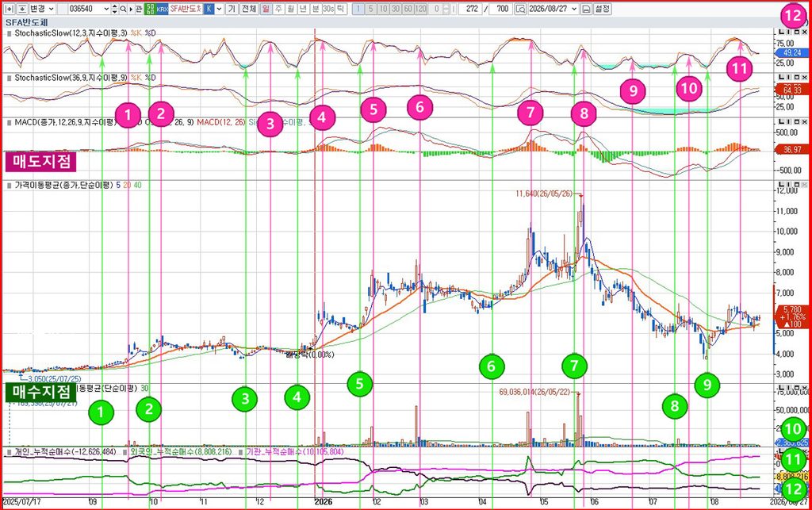
Task: Switch chart to 분 minute period
Action: pyautogui.click(x=316, y=9)
